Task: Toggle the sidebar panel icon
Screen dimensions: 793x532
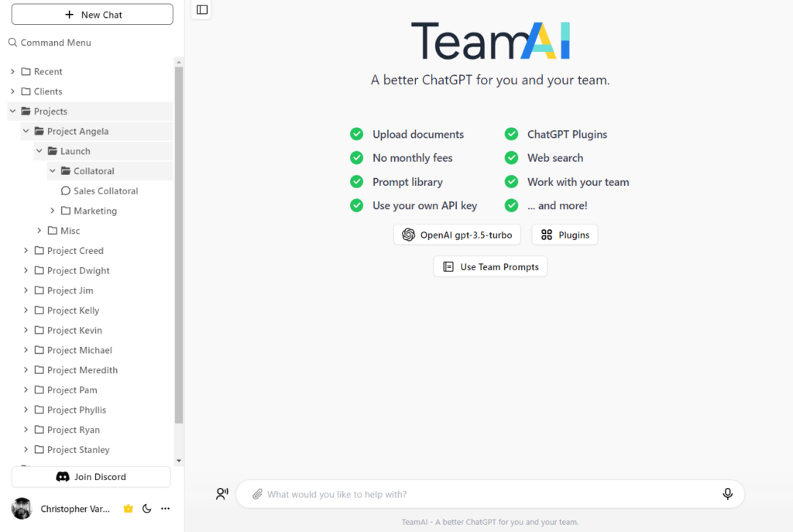Action: (x=202, y=9)
